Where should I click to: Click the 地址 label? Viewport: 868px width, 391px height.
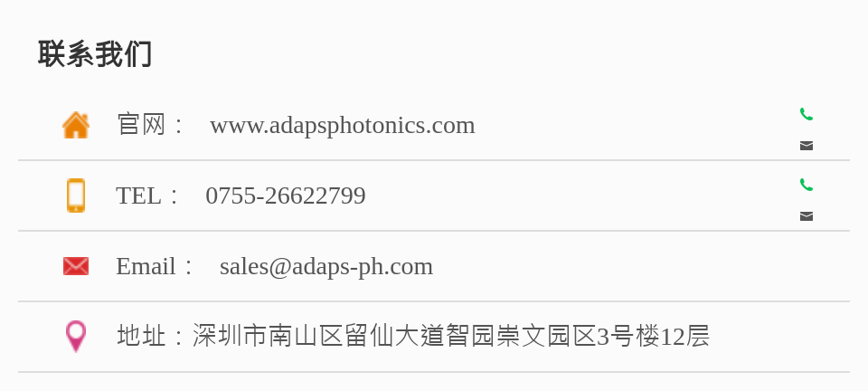pyautogui.click(x=141, y=336)
